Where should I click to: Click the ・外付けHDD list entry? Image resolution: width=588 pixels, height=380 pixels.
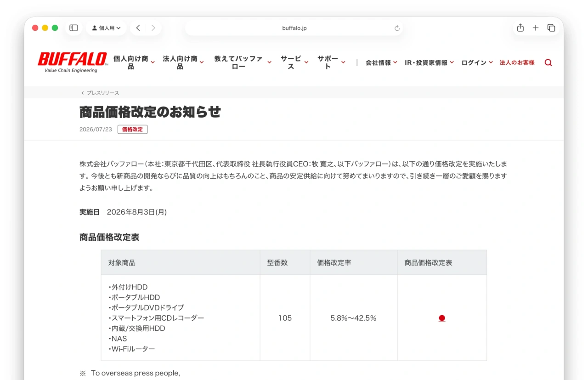click(128, 287)
